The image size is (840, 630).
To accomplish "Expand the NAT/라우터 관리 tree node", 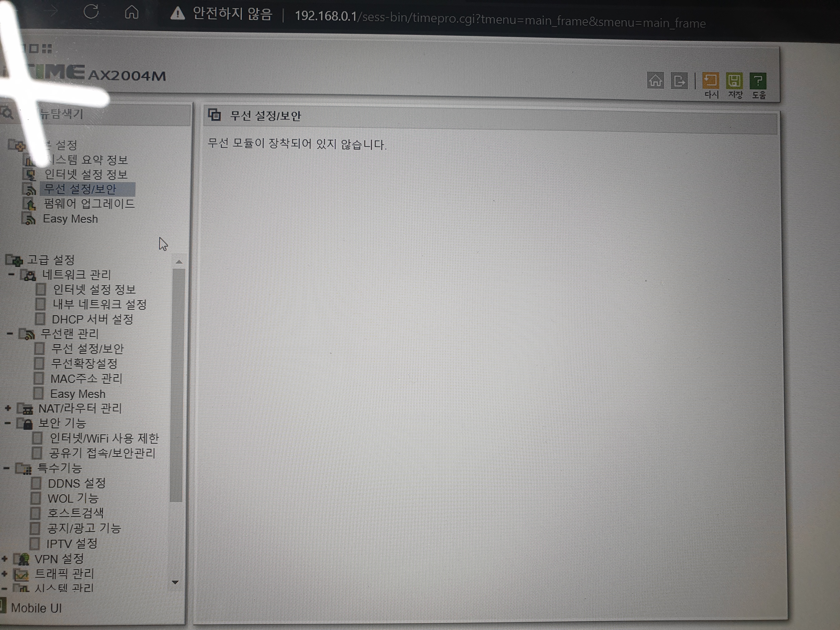I will (x=8, y=409).
